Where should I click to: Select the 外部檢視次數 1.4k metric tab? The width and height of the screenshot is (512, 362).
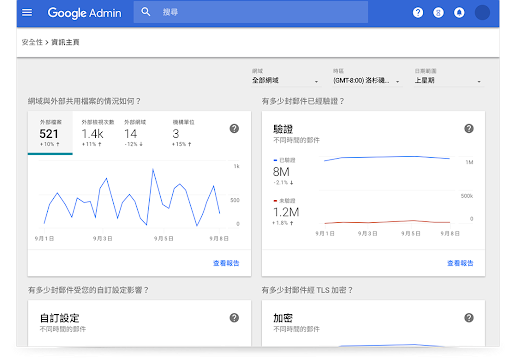97,133
